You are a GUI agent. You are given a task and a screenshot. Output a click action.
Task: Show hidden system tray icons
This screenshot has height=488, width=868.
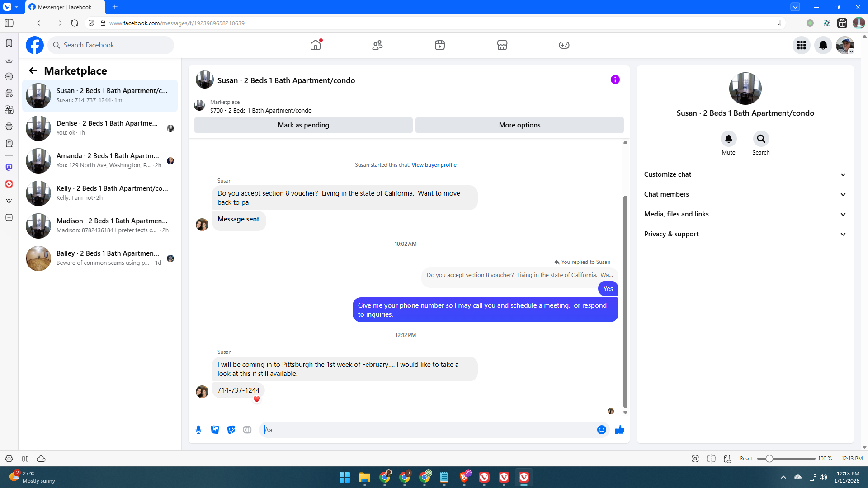tap(783, 477)
